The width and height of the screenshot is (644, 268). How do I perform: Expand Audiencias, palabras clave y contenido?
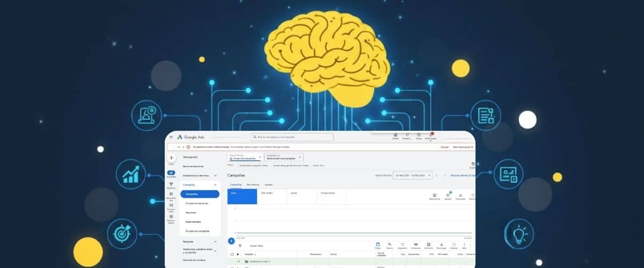[215, 251]
